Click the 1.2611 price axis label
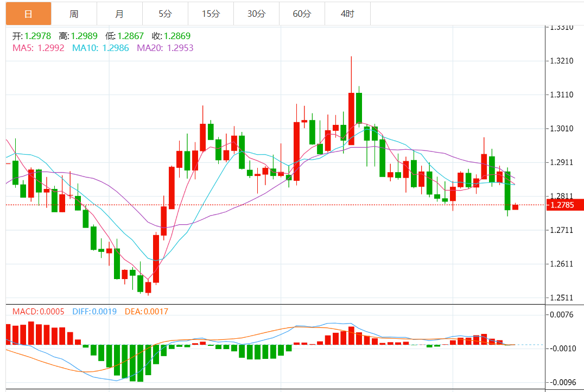Image resolution: width=584 pixels, height=392 pixels. click(562, 264)
